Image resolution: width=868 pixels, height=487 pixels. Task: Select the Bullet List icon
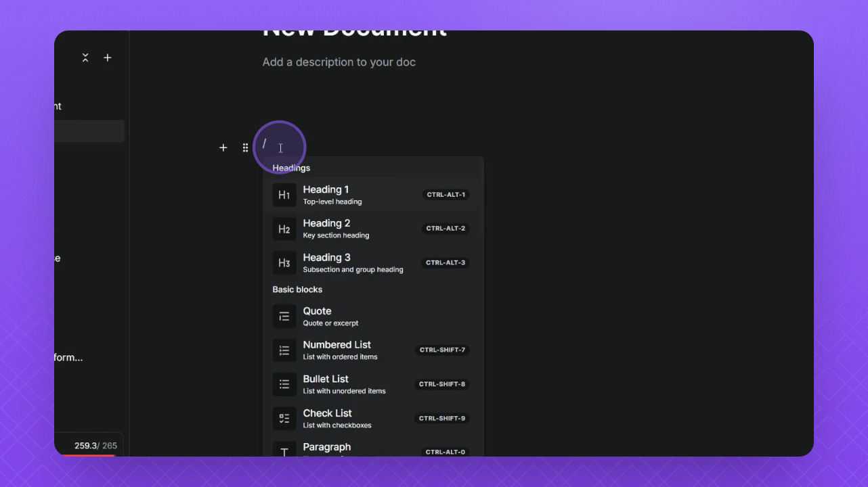point(284,384)
